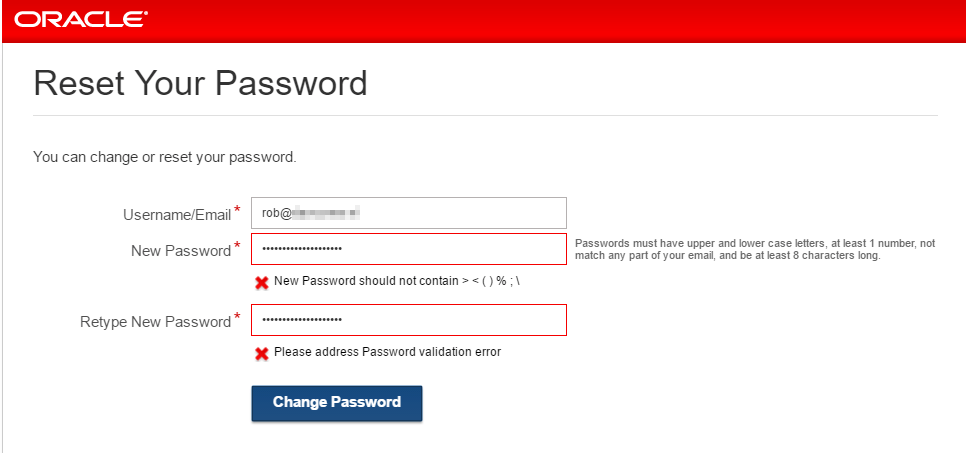Click the New Password label text
Viewport: 966px width, 453px height.
pyautogui.click(x=181, y=251)
